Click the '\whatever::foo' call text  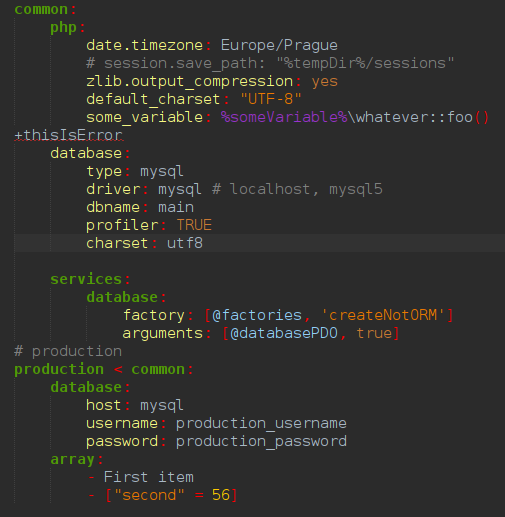pos(411,117)
